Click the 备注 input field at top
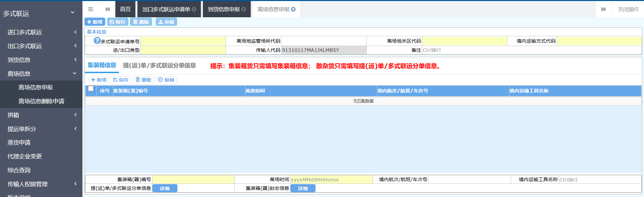This screenshot has width=644, height=197. (532, 50)
